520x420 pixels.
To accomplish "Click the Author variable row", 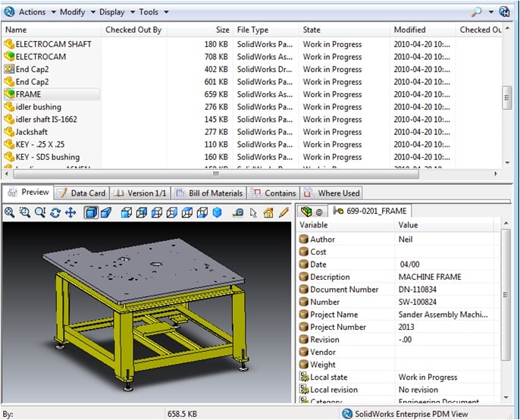I will pyautogui.click(x=397, y=240).
